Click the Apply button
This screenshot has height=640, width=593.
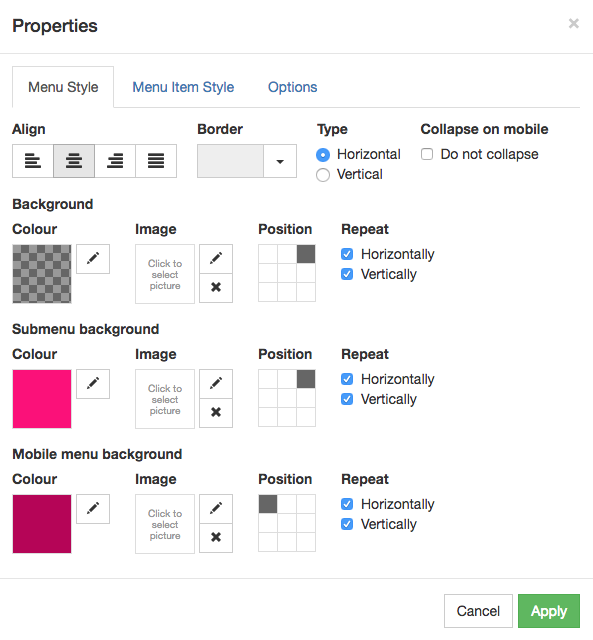coord(549,611)
